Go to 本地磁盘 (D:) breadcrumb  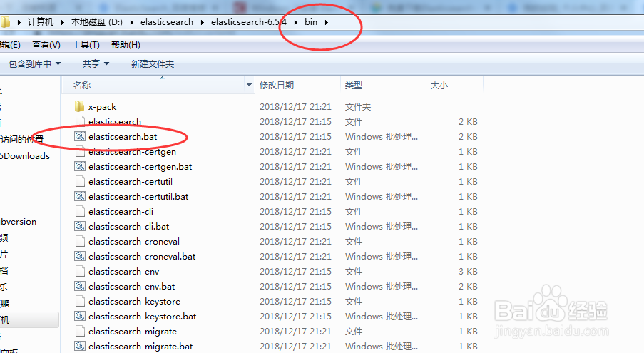[97, 22]
